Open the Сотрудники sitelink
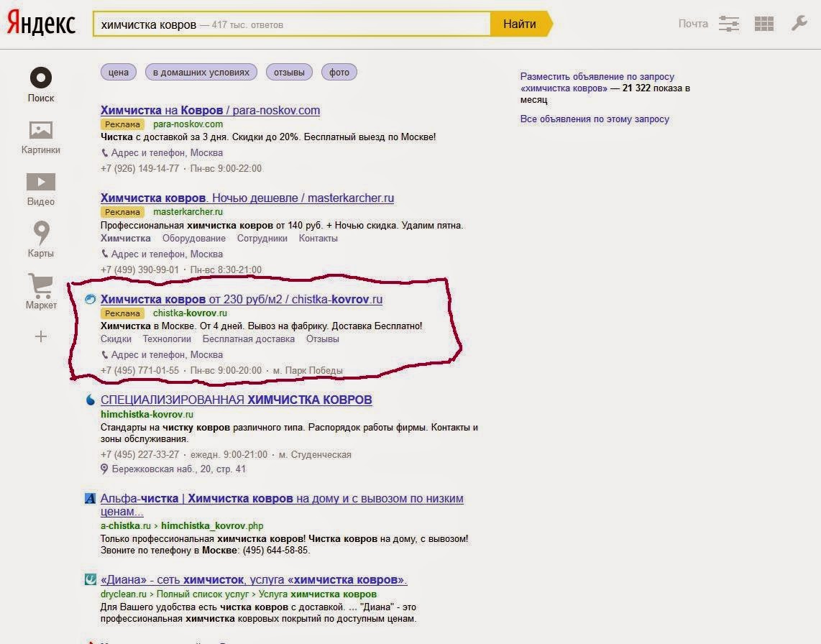Viewport: 821px width, 644px height. click(262, 238)
